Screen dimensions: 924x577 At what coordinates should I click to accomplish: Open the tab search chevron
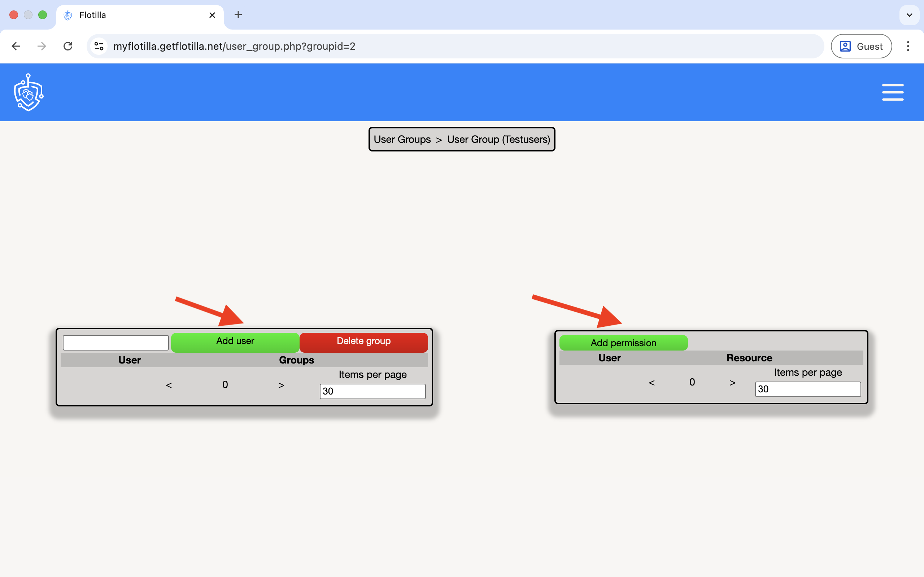[909, 15]
